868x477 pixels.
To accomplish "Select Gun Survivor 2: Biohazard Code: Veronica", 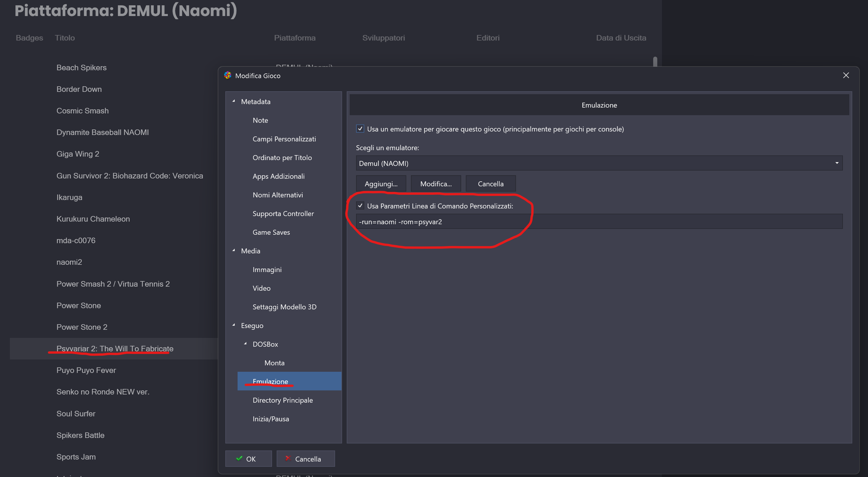I will (129, 176).
